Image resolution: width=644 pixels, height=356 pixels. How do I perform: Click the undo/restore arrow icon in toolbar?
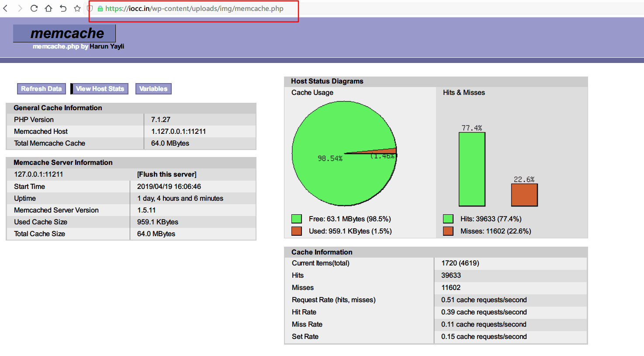tap(63, 8)
